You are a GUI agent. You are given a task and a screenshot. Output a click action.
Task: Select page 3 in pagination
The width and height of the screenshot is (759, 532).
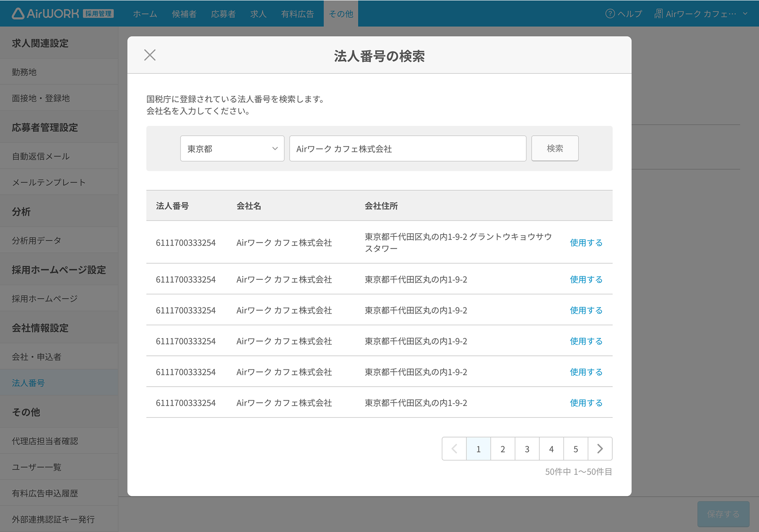pos(527,449)
